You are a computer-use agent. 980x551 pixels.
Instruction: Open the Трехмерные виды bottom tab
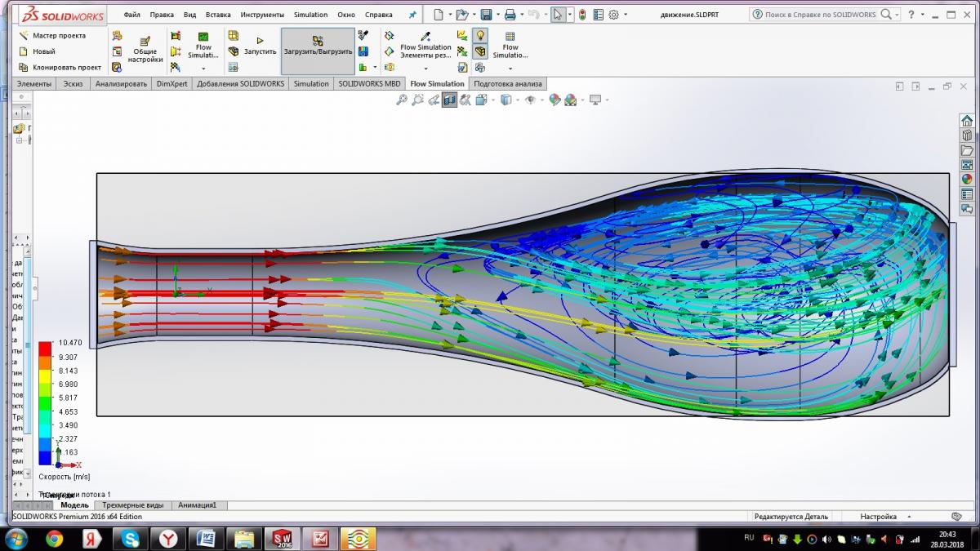click(133, 505)
